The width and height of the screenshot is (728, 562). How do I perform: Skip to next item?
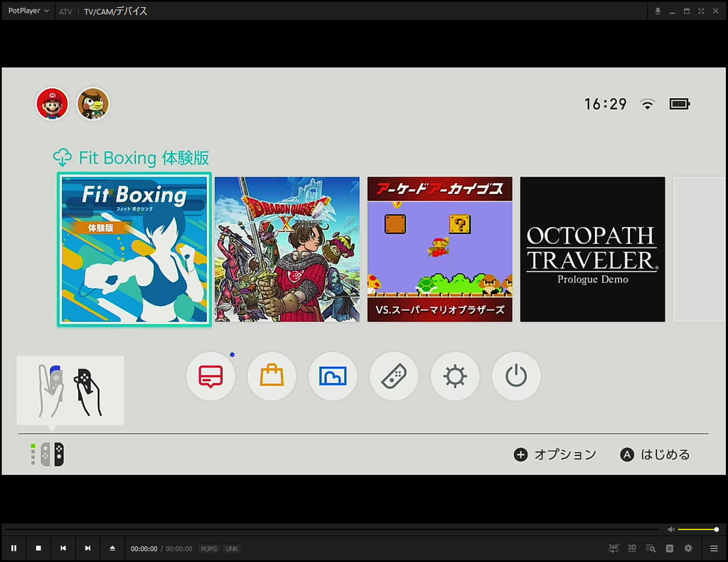[x=87, y=548]
